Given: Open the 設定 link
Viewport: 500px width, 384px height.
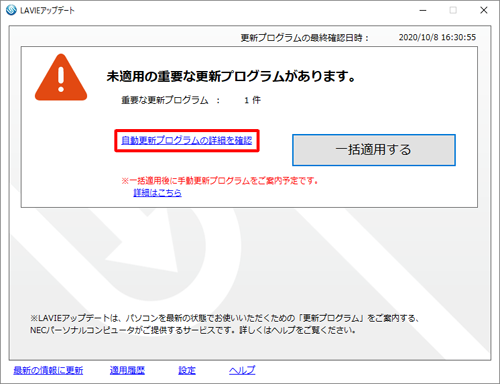Looking at the screenshot, I should pos(187,370).
